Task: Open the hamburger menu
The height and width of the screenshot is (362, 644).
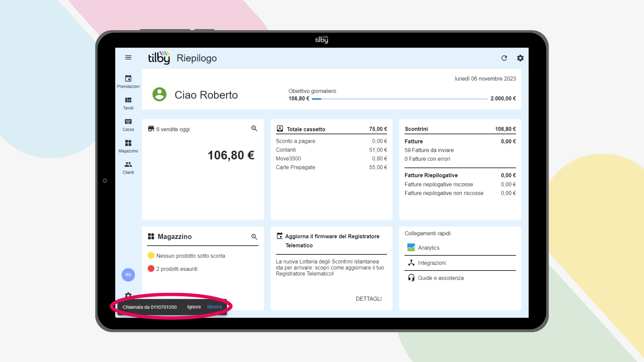Action: coord(128,58)
